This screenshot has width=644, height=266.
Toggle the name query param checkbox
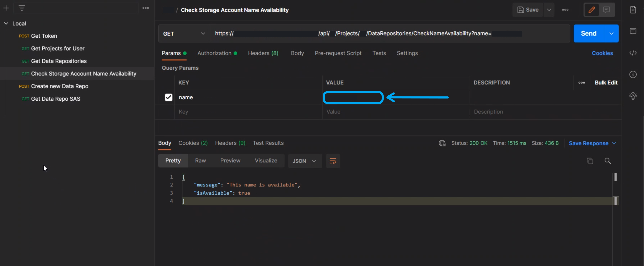click(x=168, y=97)
